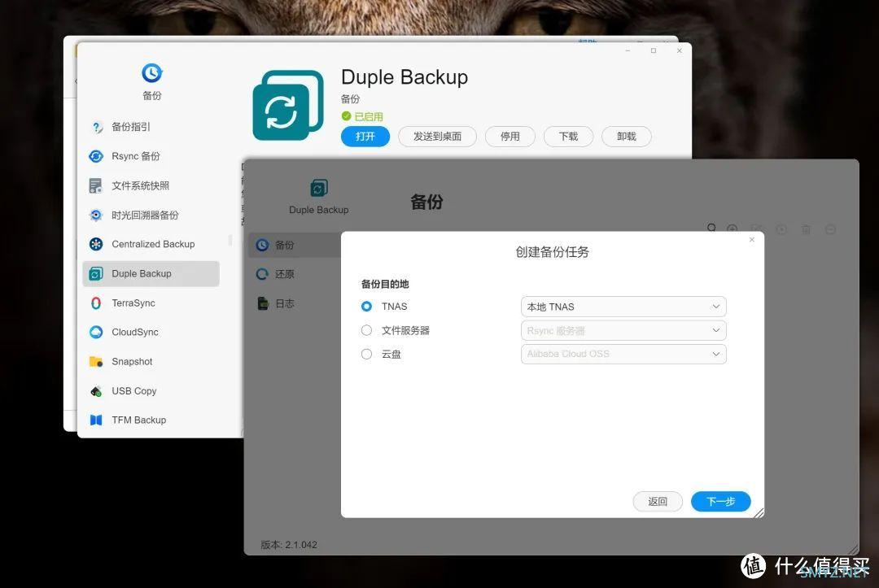Maximize the app center window
Screen dimensions: 879x588
[x=653, y=50]
